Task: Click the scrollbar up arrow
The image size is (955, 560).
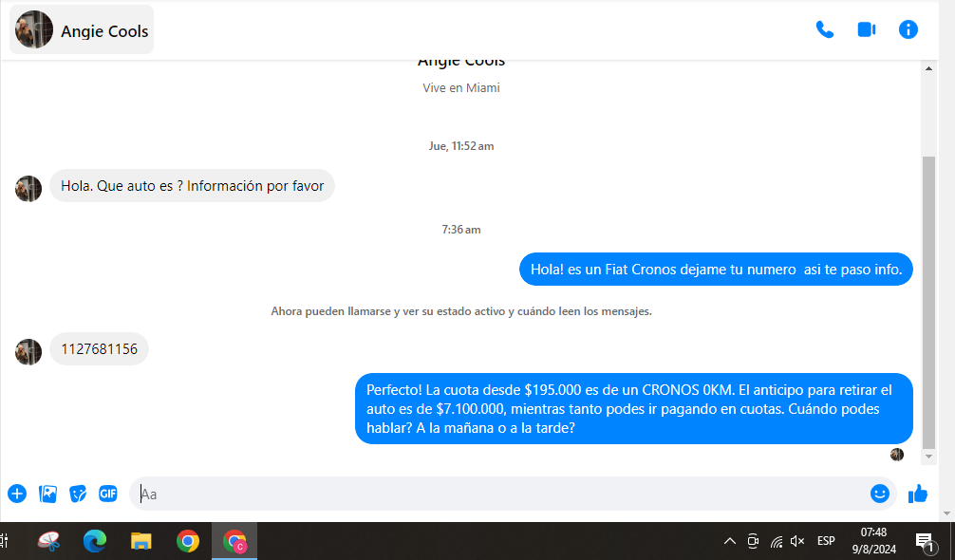Action: pos(928,68)
